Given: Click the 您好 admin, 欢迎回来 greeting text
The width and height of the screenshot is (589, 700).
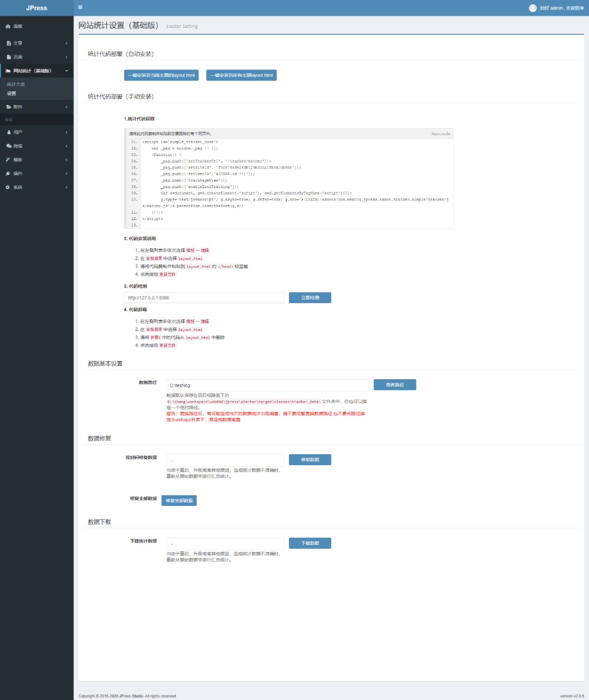Looking at the screenshot, I should point(562,8).
